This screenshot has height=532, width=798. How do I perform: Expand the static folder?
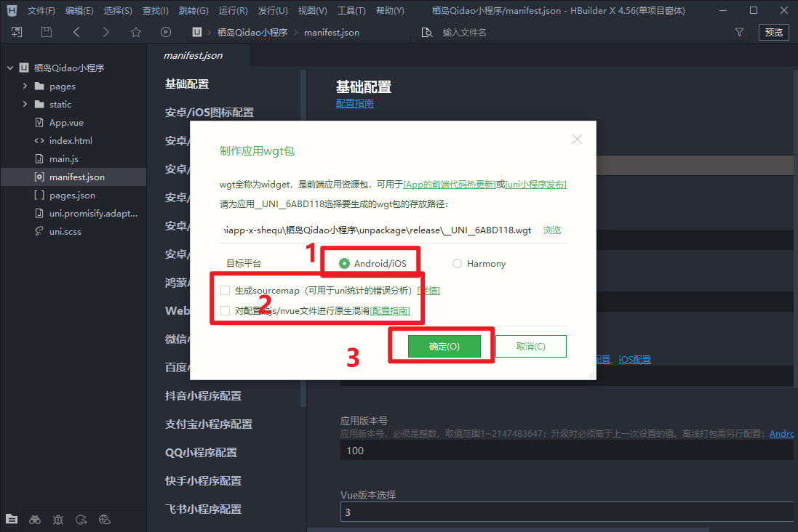click(x=25, y=104)
